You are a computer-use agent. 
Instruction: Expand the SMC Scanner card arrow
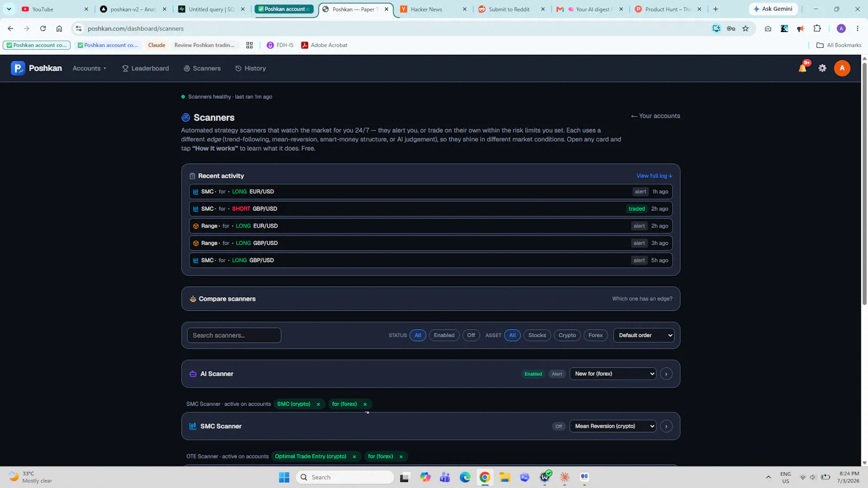(666, 426)
